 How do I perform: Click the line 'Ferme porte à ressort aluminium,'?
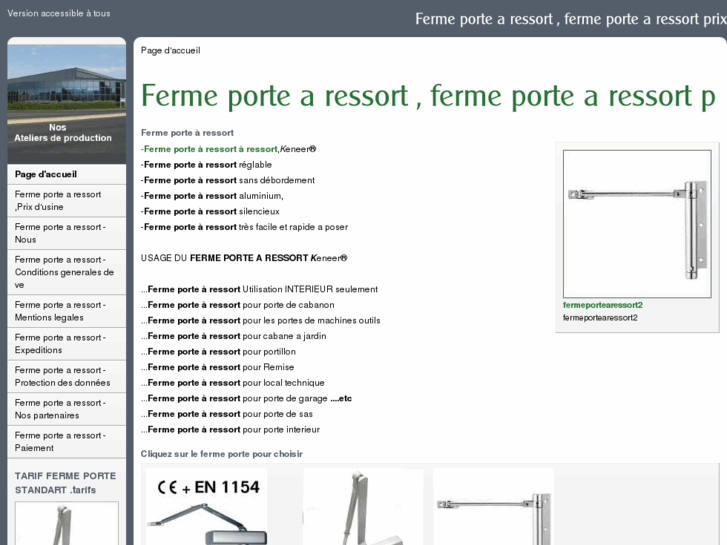[212, 196]
